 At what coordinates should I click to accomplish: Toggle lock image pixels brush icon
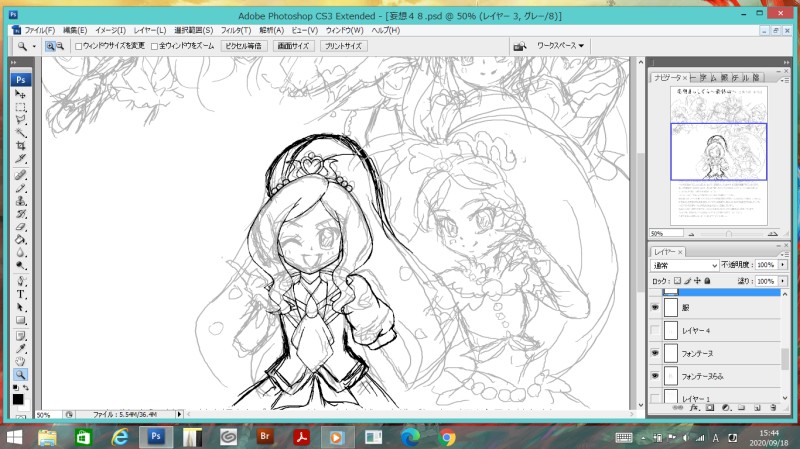687,281
